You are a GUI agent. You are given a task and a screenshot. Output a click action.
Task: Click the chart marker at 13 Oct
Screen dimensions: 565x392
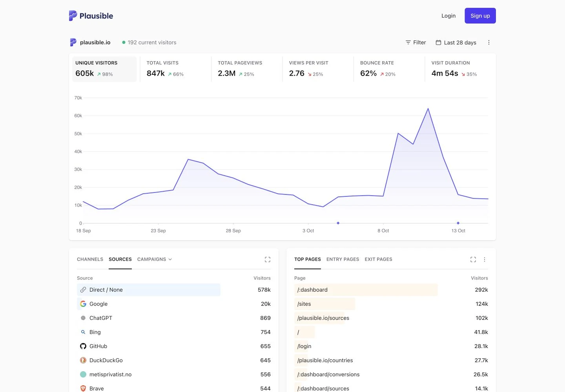pyautogui.click(x=458, y=223)
